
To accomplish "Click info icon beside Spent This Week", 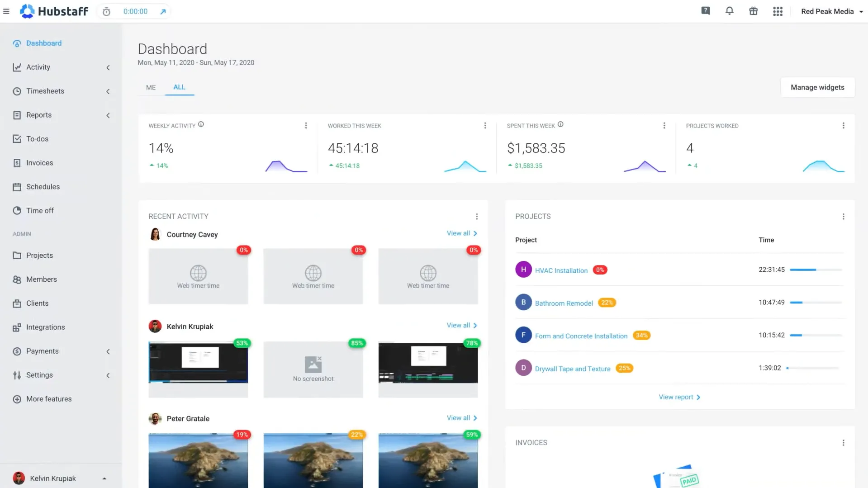I will [x=560, y=124].
